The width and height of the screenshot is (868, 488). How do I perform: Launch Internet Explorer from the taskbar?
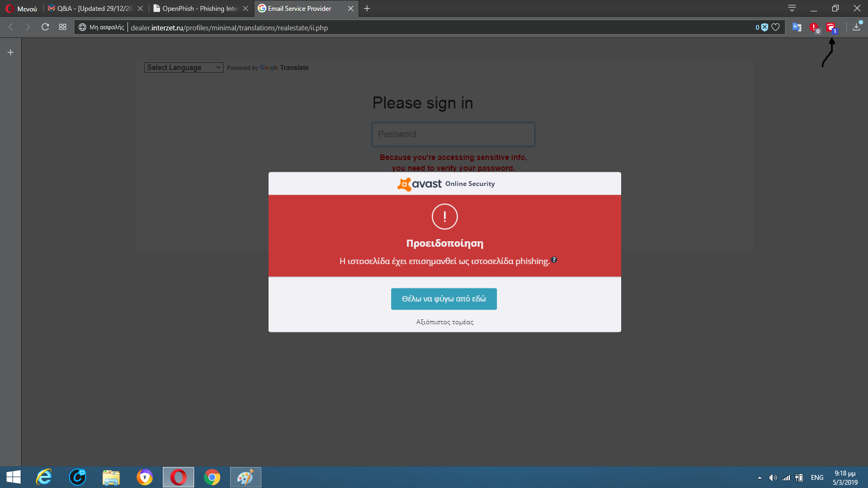click(44, 477)
